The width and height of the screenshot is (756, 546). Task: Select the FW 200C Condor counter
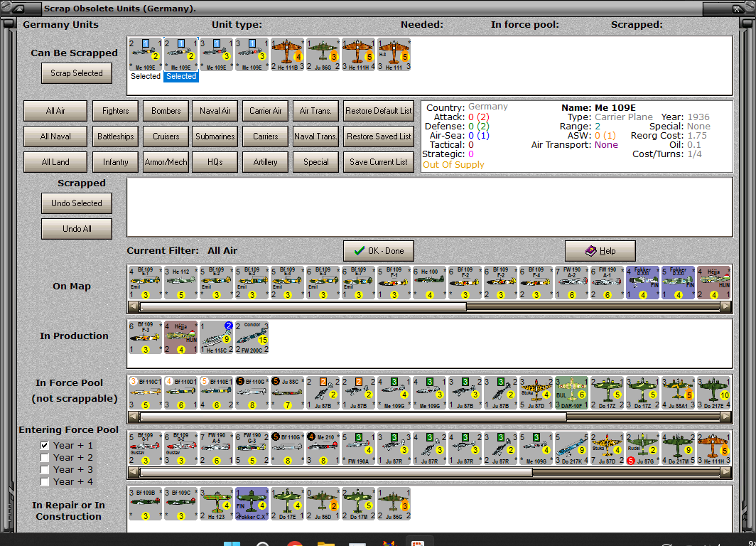252,337
